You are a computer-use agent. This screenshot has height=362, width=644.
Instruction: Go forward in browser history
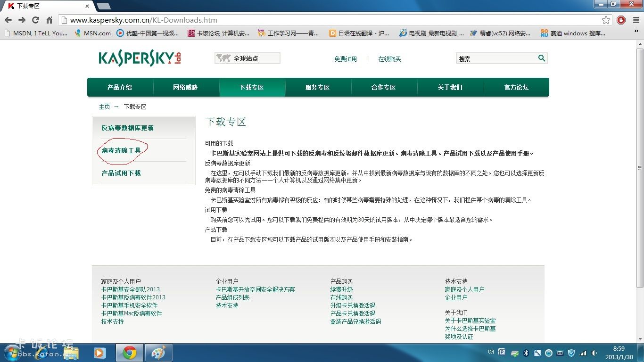point(22,20)
